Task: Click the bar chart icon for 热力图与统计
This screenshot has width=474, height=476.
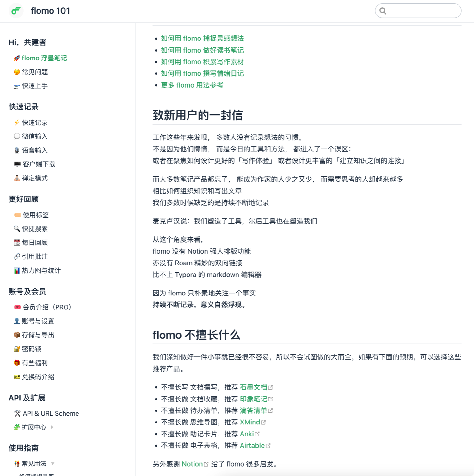Action: coord(17,270)
